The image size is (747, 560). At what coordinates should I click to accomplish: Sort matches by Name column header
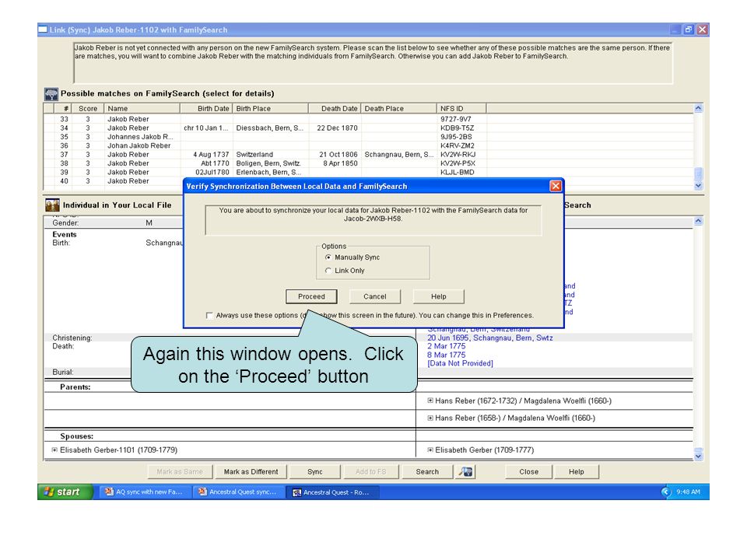[142, 109]
